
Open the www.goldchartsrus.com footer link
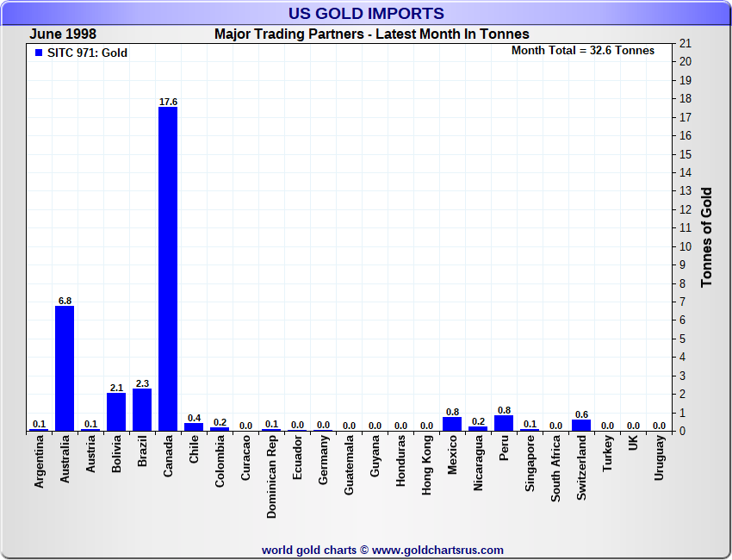[437, 550]
